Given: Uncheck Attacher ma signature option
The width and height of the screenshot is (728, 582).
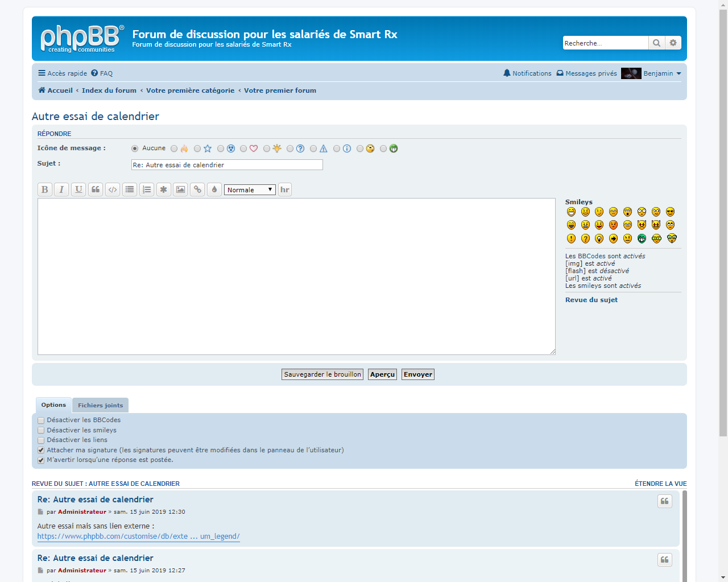Looking at the screenshot, I should click(41, 451).
